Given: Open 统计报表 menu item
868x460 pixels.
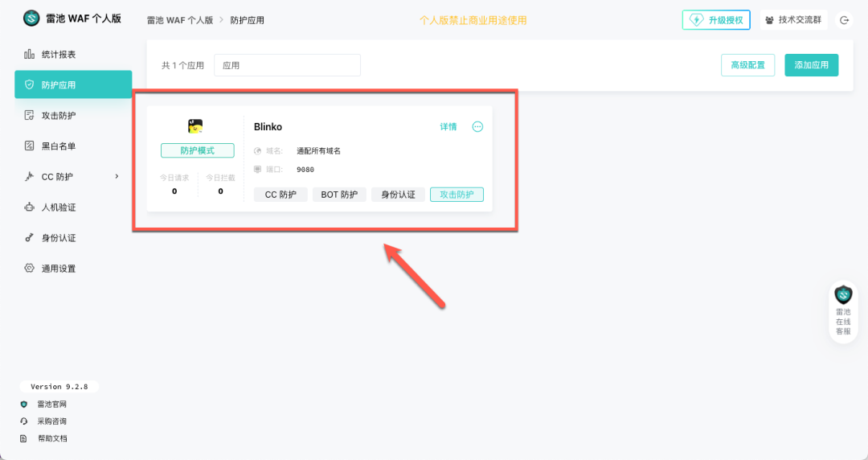Looking at the screenshot, I should [73, 54].
